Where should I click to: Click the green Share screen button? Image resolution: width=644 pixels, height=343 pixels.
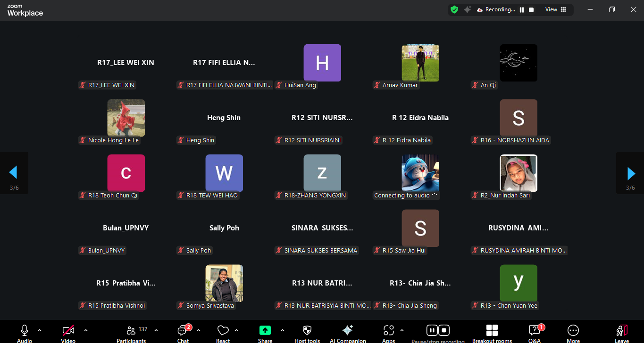(265, 331)
